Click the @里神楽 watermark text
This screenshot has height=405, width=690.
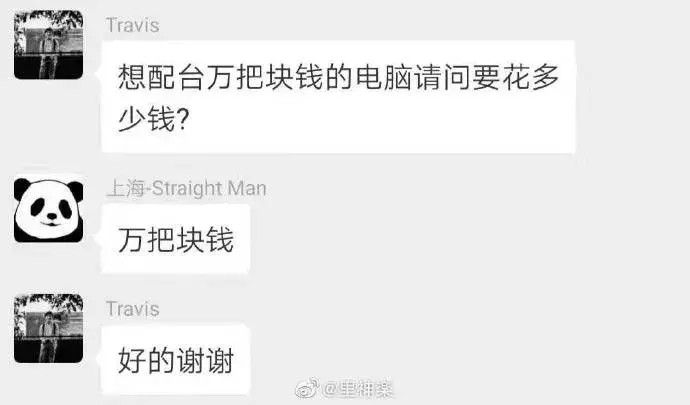(x=358, y=388)
